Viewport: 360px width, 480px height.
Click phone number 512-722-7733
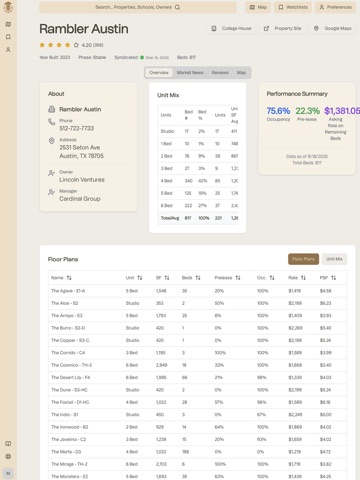coord(77,128)
